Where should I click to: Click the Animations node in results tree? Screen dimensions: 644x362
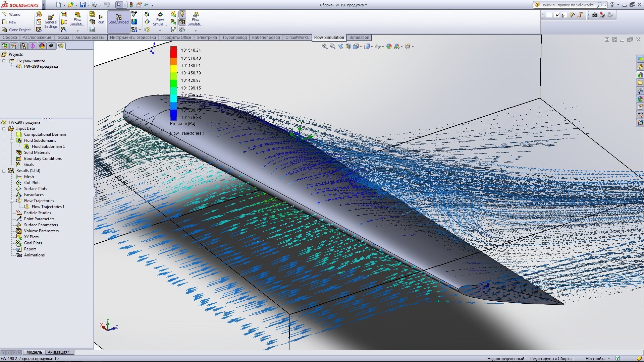tap(34, 255)
